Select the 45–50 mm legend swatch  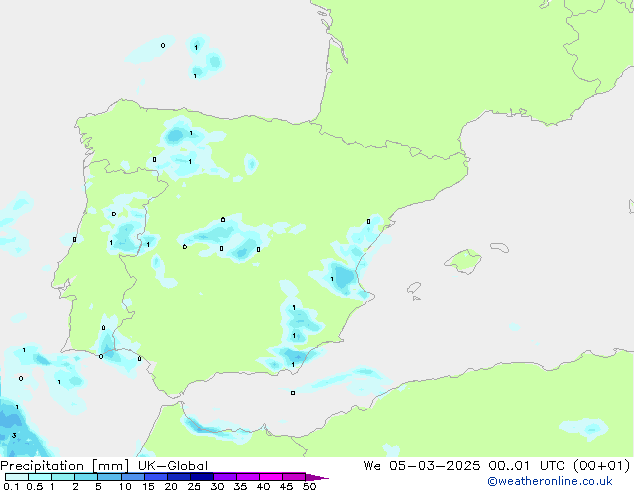click(x=294, y=477)
